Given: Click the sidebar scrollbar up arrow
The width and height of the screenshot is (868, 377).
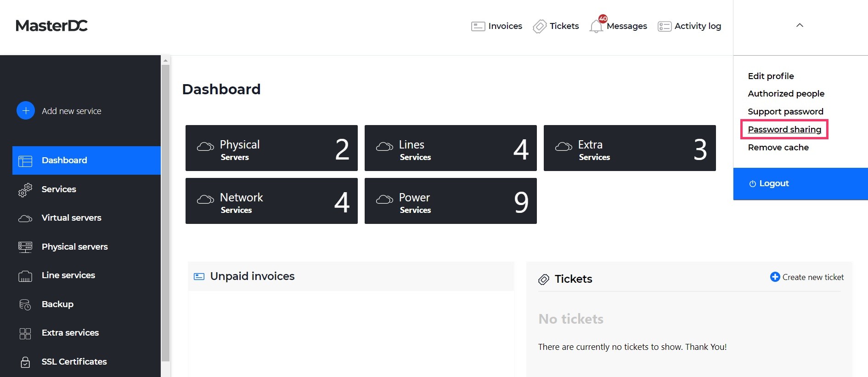Looking at the screenshot, I should point(166,60).
